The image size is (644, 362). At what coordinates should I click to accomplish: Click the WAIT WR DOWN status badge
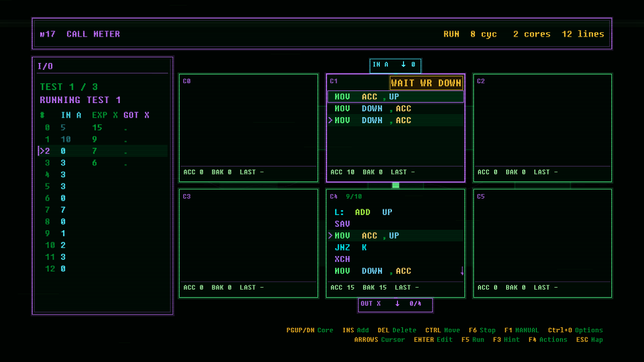(426, 83)
